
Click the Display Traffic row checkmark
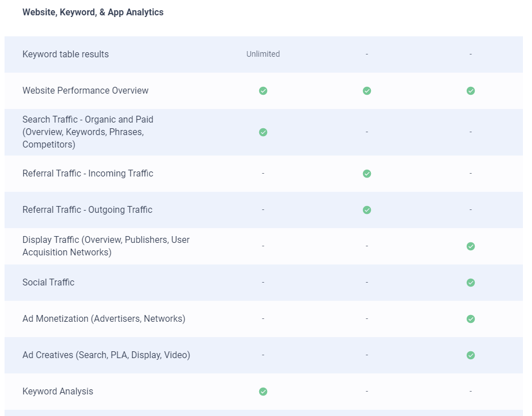point(470,246)
